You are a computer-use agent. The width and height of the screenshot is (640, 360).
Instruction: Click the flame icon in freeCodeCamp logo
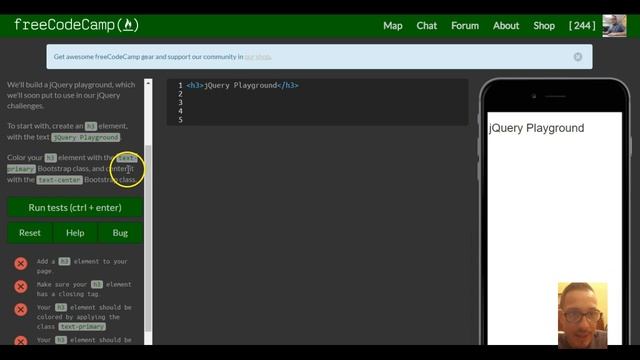click(x=128, y=25)
